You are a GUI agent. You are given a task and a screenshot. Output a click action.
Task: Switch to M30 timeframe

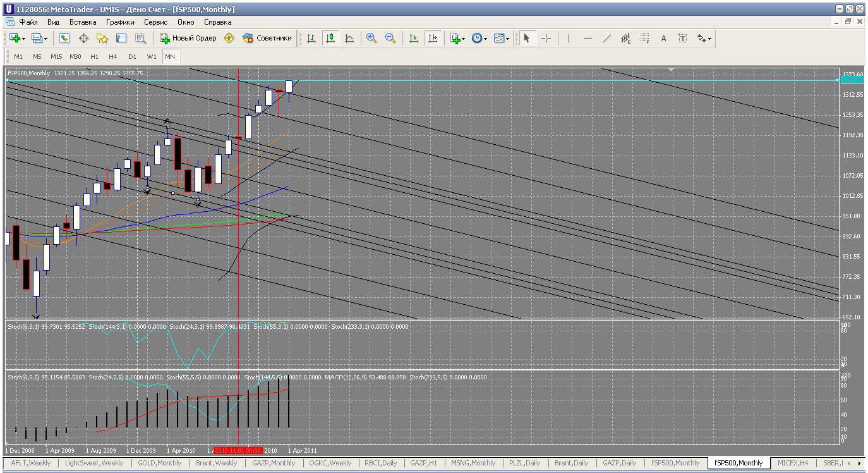coord(75,56)
